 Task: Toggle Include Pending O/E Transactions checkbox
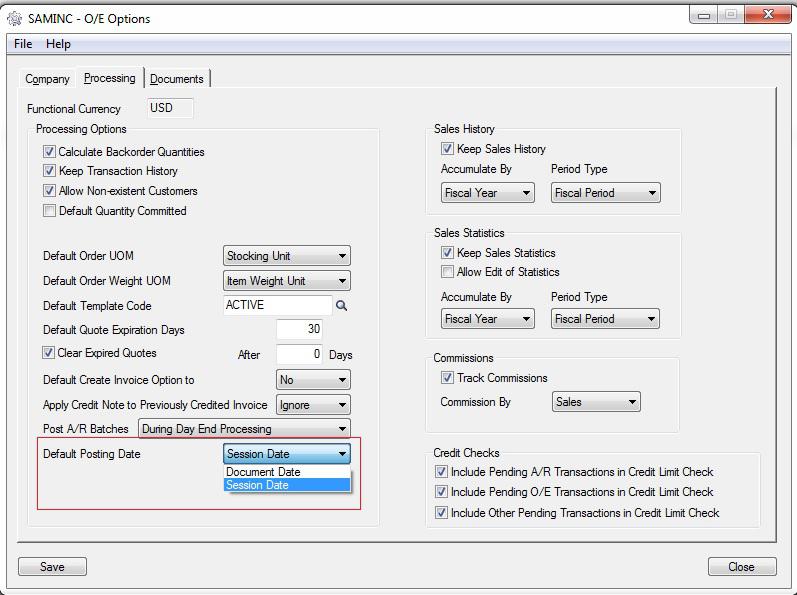pyautogui.click(x=441, y=492)
